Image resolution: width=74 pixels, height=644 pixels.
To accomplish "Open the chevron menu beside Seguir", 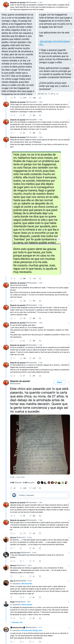I will click(x=69, y=382).
